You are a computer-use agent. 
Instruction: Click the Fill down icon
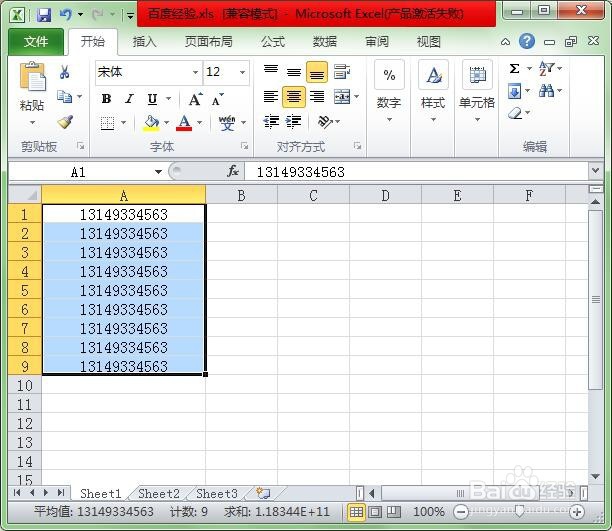(514, 91)
